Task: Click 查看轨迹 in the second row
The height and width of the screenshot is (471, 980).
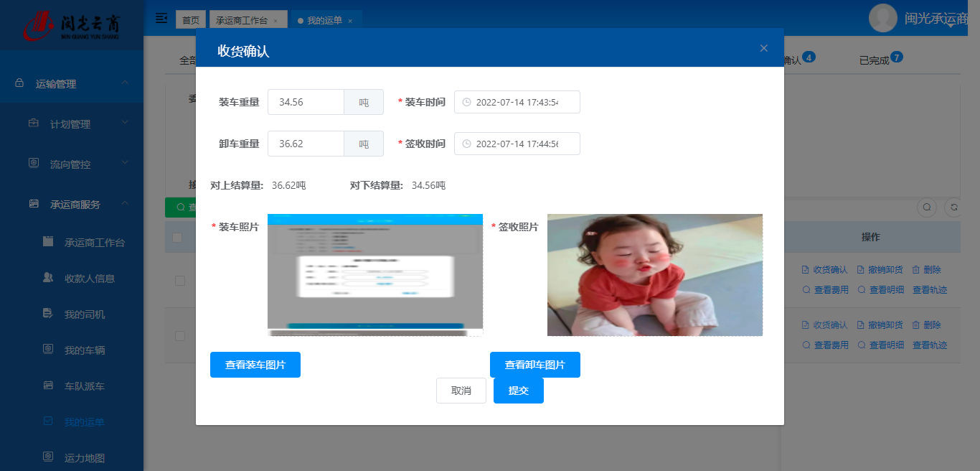Action: pyautogui.click(x=930, y=345)
